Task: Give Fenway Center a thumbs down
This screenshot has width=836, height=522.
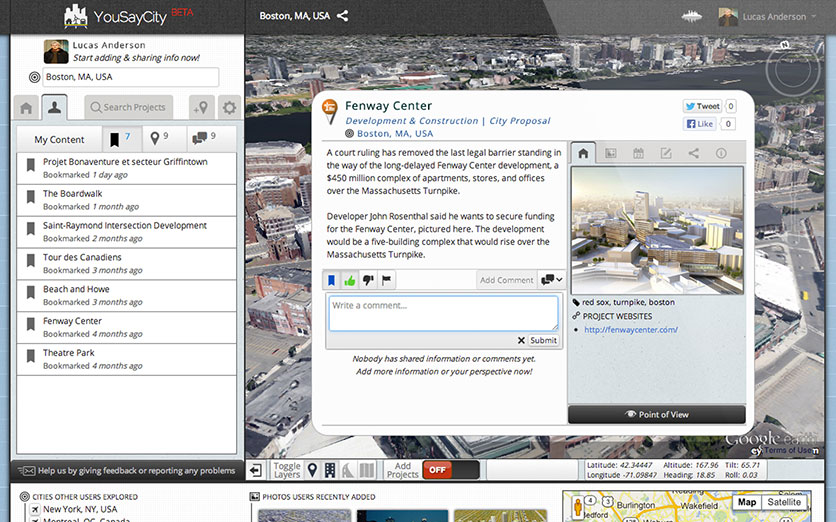Action: 368,280
